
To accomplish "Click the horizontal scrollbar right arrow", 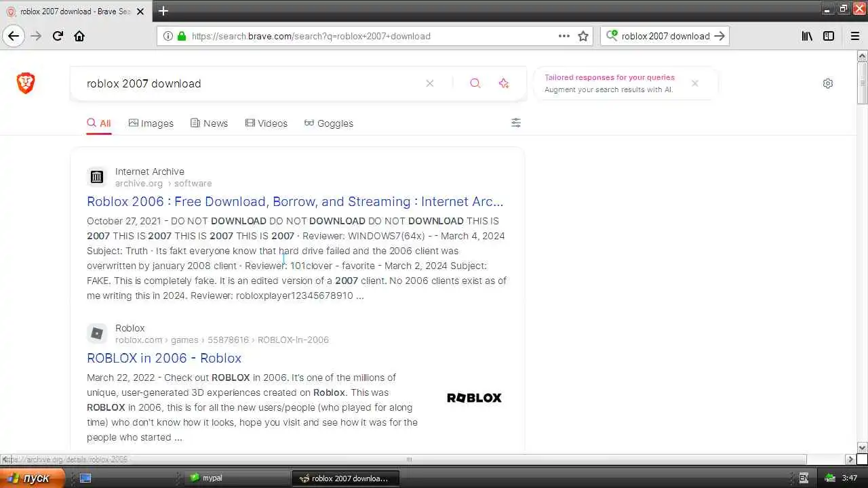I will pos(850,459).
